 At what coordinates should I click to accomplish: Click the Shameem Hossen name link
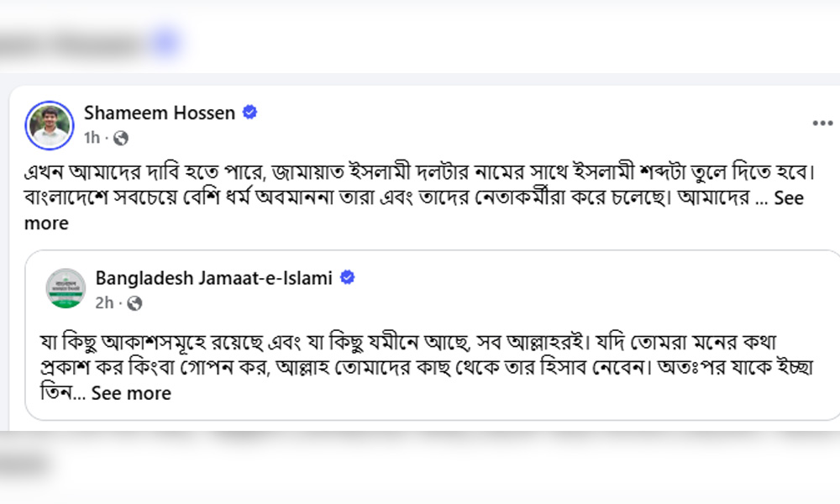159,113
